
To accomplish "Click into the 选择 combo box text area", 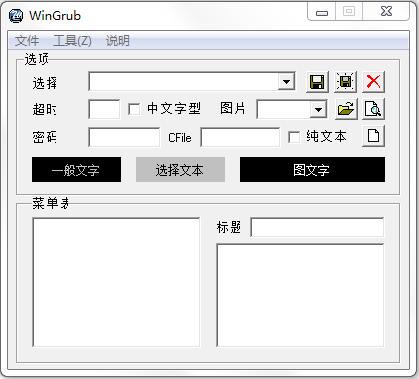I will pos(184,81).
